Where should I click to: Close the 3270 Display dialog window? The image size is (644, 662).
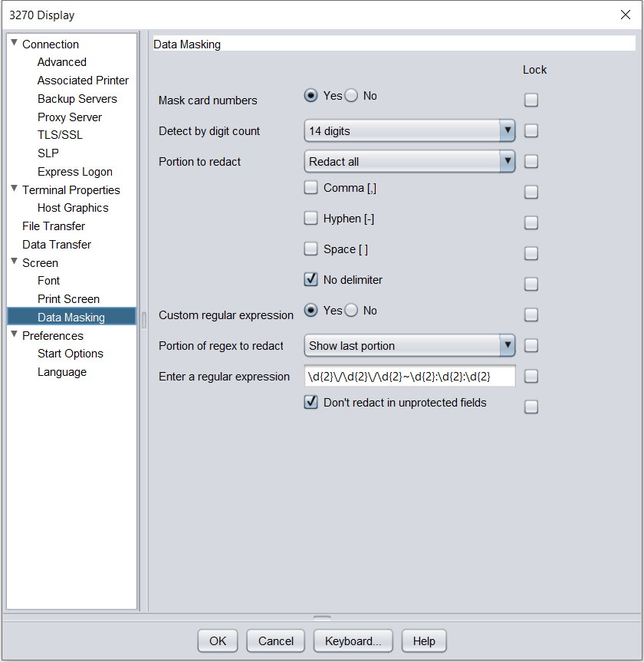(x=625, y=15)
